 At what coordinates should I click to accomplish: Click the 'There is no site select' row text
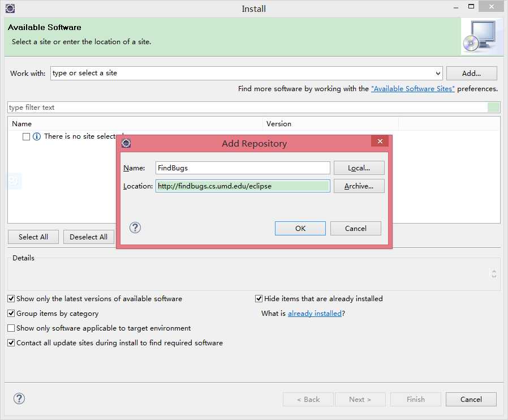(x=80, y=136)
